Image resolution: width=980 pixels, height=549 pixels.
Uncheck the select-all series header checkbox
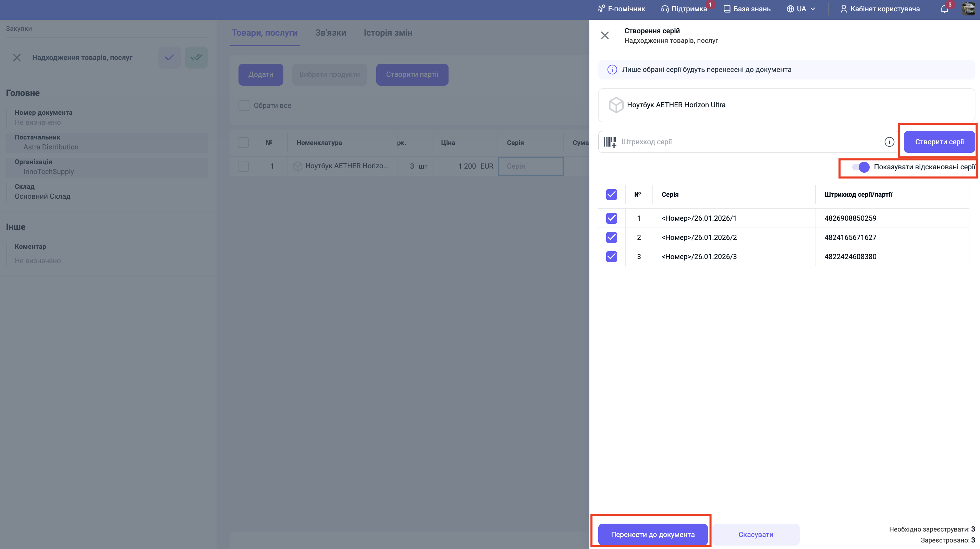point(611,194)
